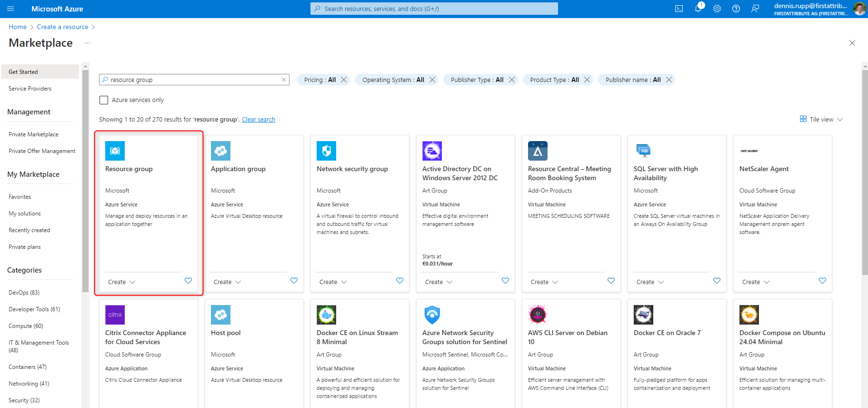
Task: Click the Docker Compose on Ubuntu icon
Action: point(749,315)
